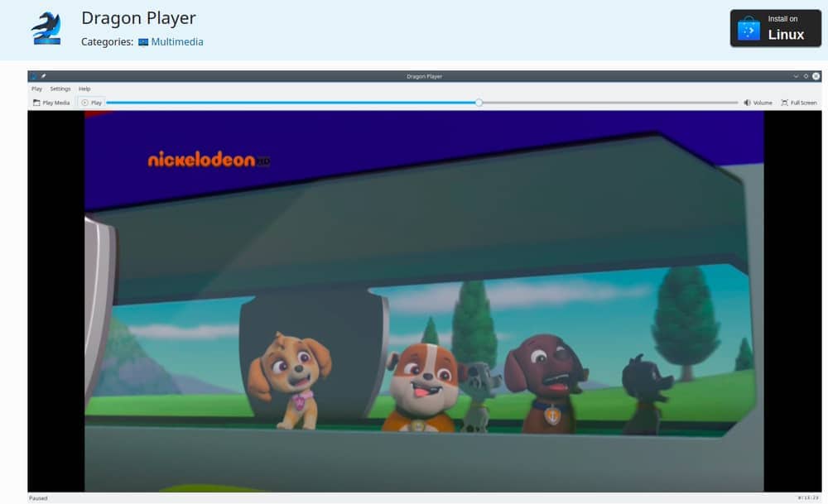
Task: Click the seek slider handle
Action: coord(479,103)
